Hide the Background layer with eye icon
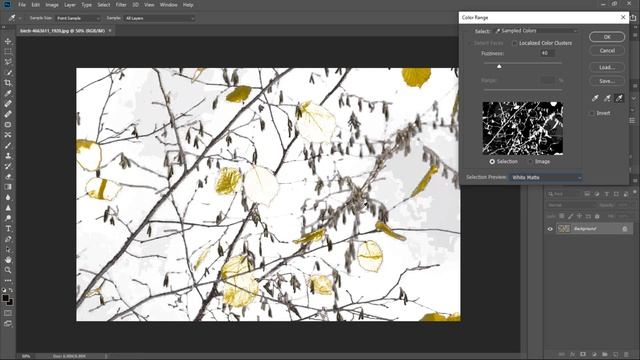 point(550,229)
